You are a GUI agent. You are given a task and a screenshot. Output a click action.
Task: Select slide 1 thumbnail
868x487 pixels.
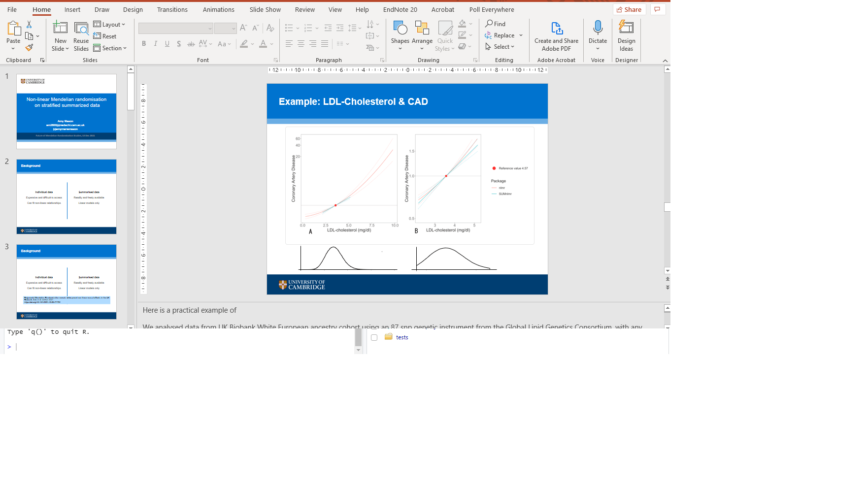pyautogui.click(x=67, y=111)
